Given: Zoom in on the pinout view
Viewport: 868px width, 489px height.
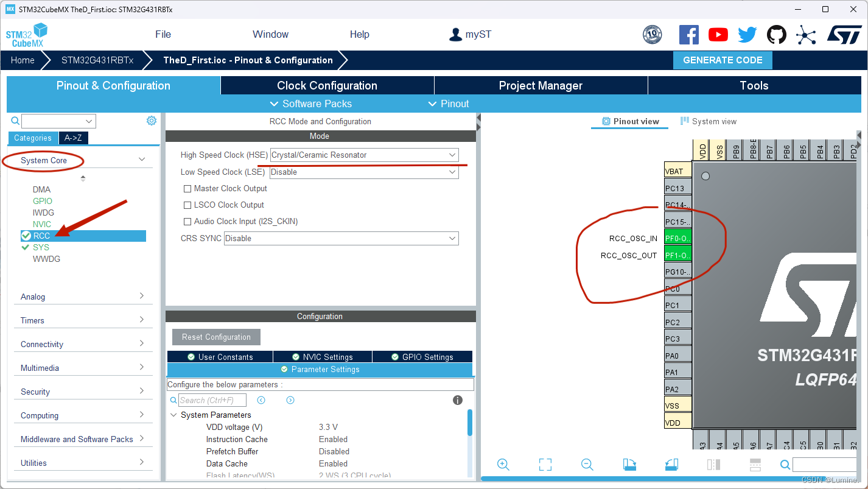Looking at the screenshot, I should tap(503, 465).
